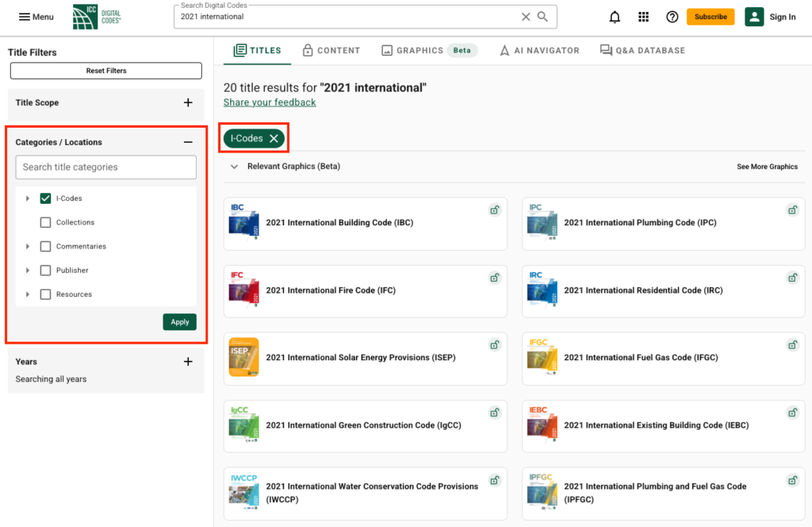
Task: Expand the I-Codes tree arrow
Action: (x=28, y=198)
